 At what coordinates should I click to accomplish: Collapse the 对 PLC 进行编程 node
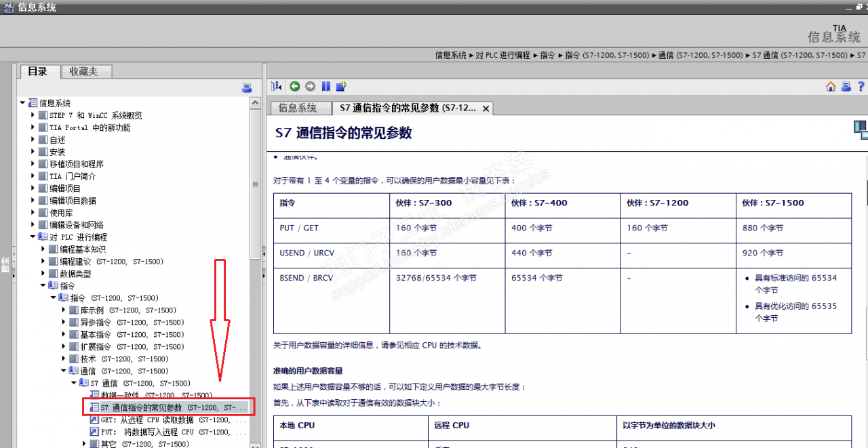(x=33, y=237)
